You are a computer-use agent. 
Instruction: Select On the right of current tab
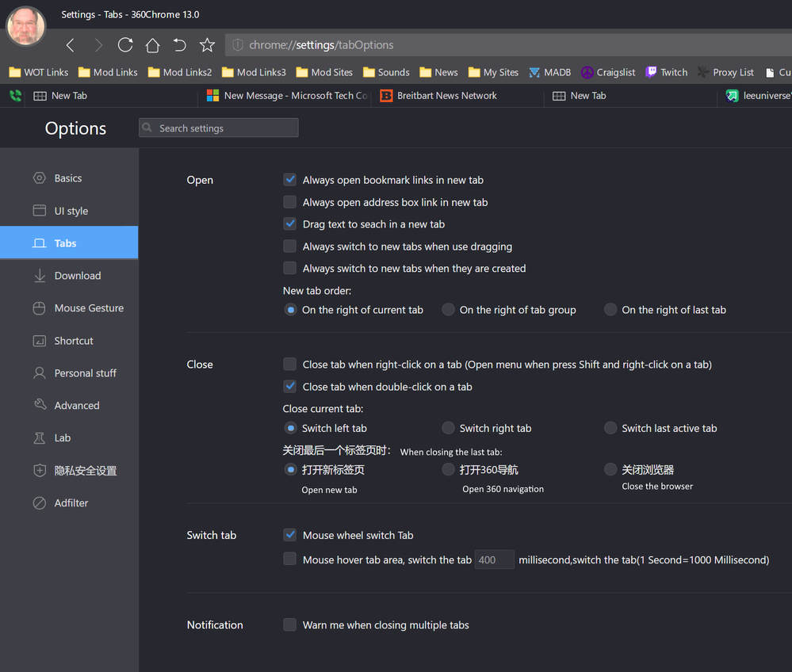pos(290,310)
